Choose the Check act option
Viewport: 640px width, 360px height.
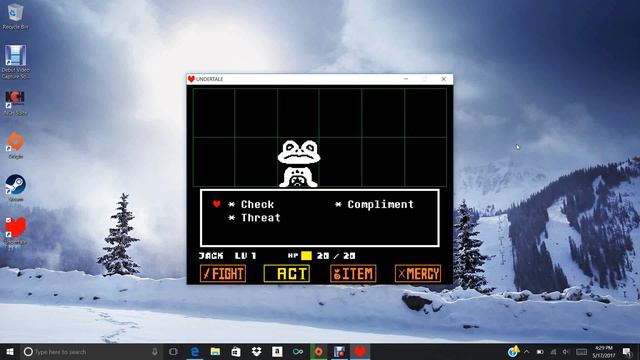pos(258,204)
